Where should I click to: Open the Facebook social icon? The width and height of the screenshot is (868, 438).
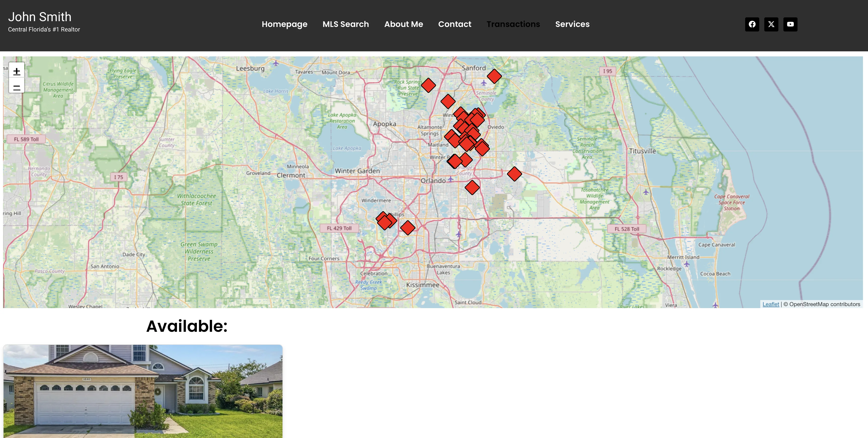click(752, 24)
